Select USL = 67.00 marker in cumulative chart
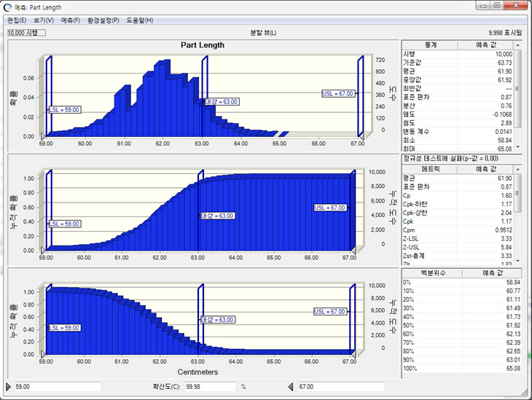 pos(330,208)
